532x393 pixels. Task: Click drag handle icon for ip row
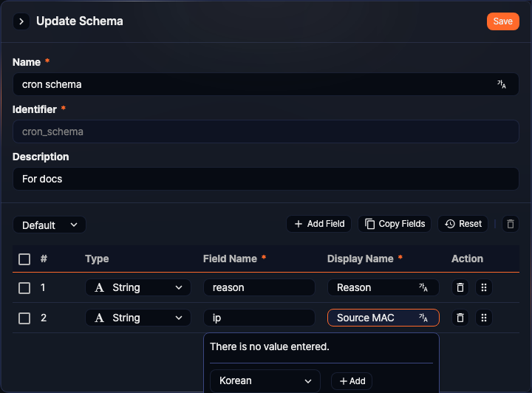coord(484,318)
